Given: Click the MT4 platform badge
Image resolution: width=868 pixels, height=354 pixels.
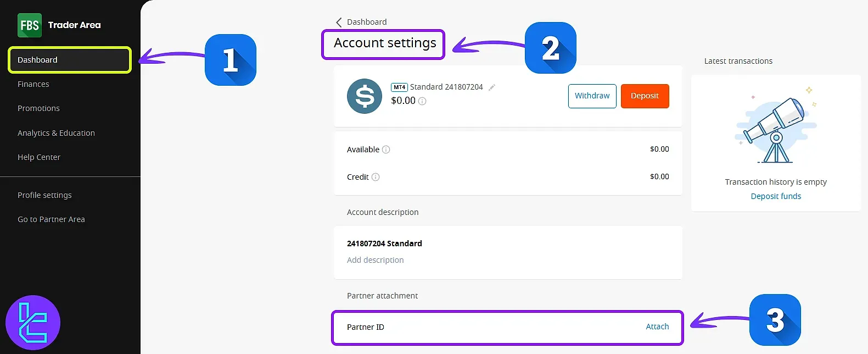Looking at the screenshot, I should pos(400,87).
